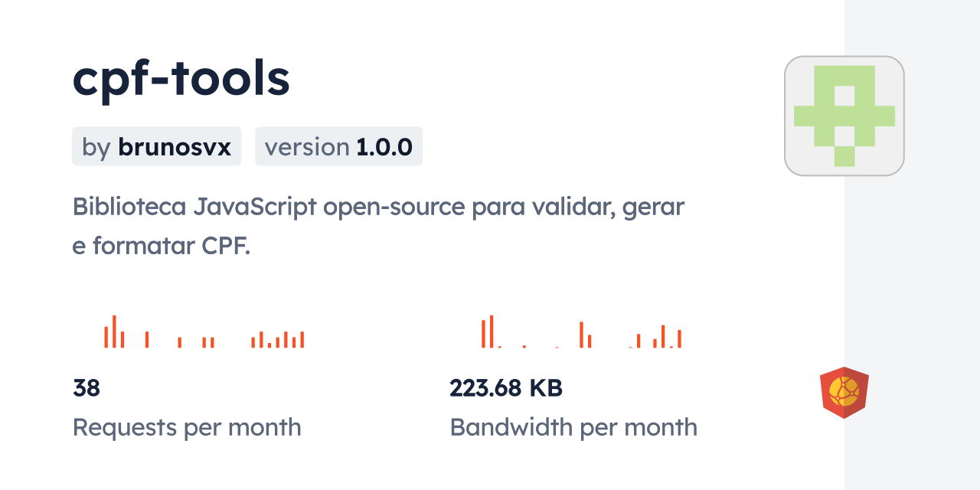
Task: Click the "Requests per month" label
Action: point(187,427)
